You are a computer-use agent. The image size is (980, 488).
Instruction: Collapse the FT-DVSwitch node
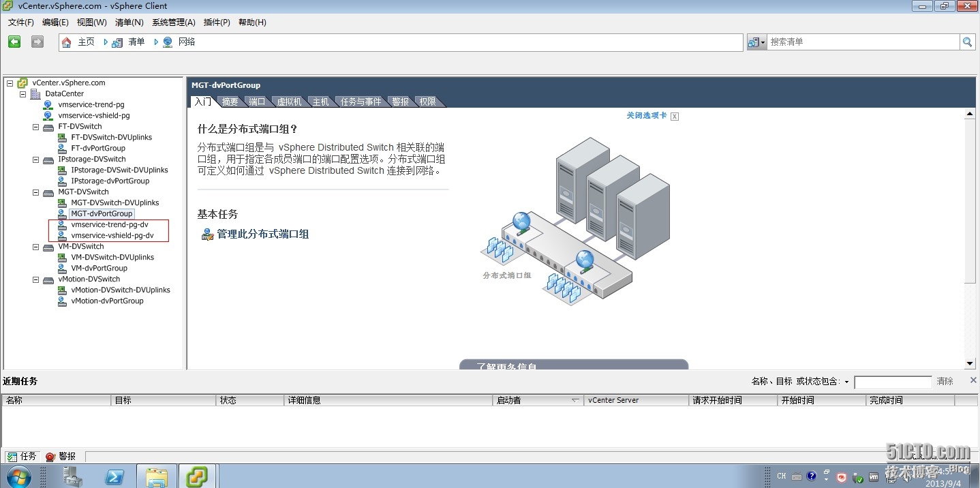tap(35, 127)
